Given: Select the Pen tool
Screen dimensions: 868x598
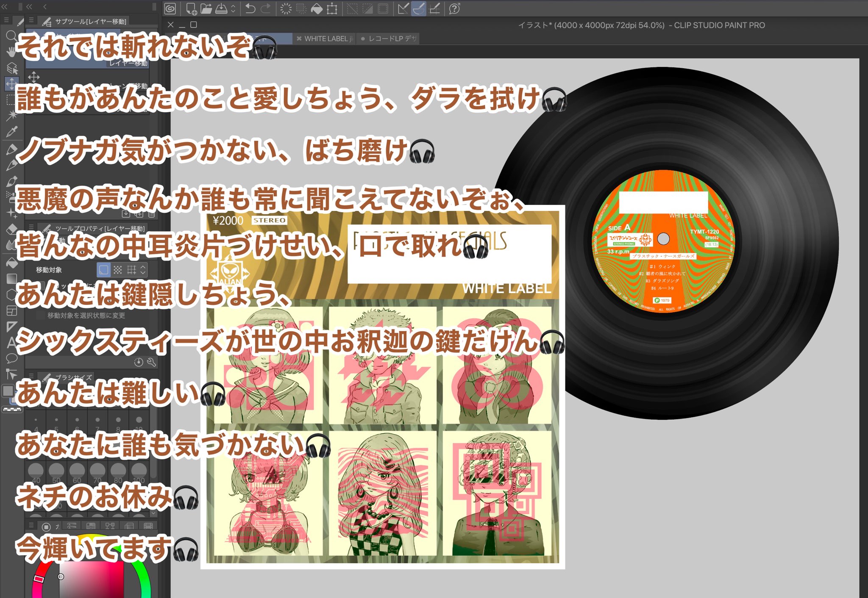Looking at the screenshot, I should (x=11, y=149).
